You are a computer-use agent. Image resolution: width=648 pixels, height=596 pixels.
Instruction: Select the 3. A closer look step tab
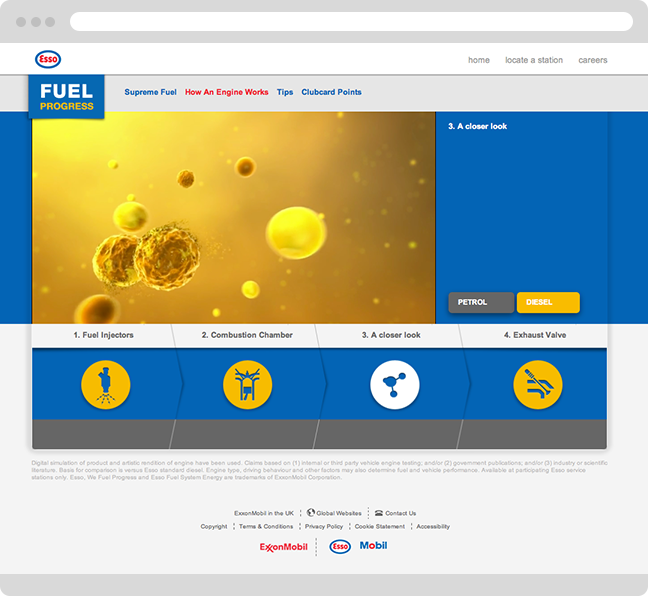click(391, 335)
